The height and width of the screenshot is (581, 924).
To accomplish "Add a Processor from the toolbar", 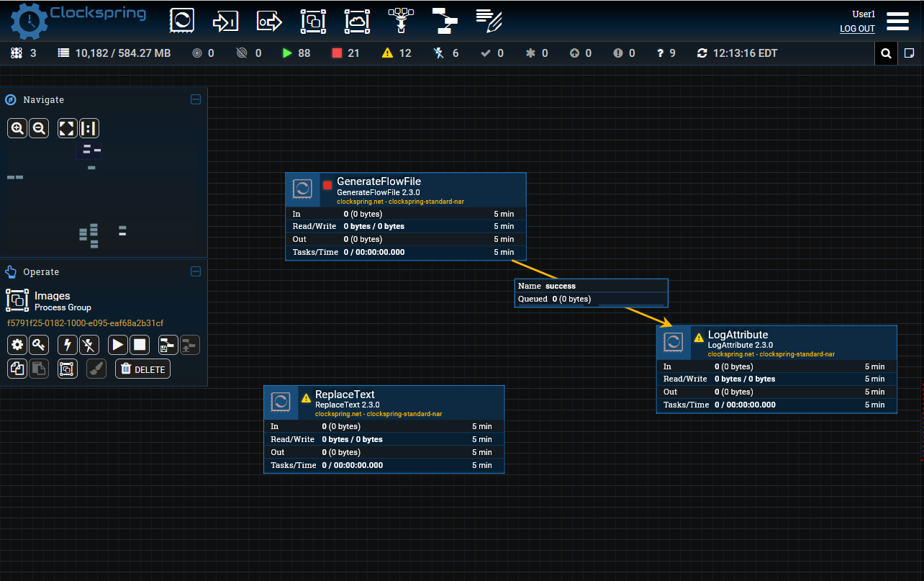I will click(x=182, y=21).
